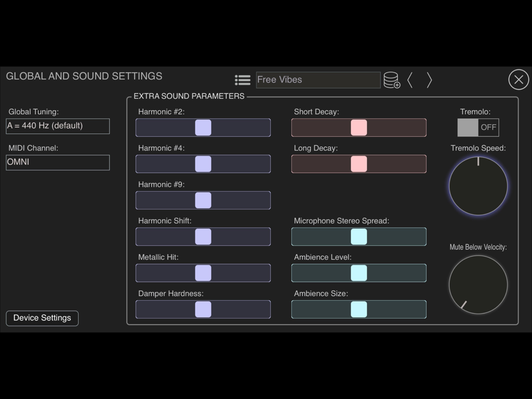Click the Harmonic Shift label
532x399 pixels.
(165, 221)
